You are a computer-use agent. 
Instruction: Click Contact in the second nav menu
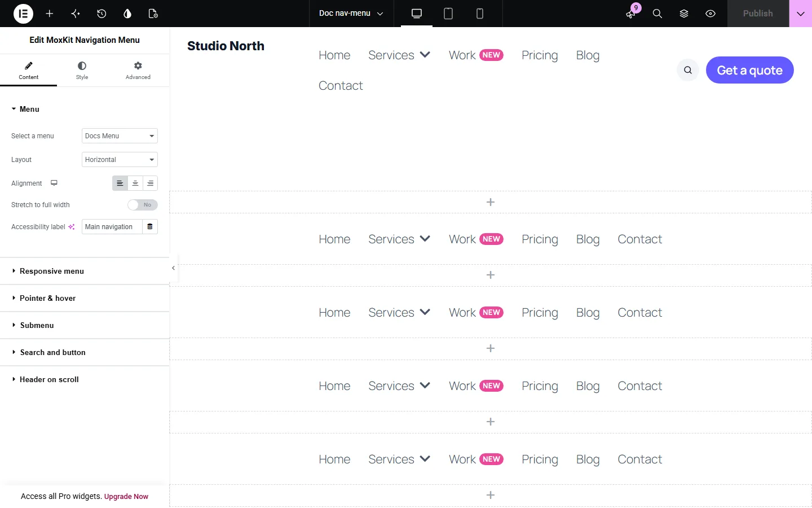[640, 239]
